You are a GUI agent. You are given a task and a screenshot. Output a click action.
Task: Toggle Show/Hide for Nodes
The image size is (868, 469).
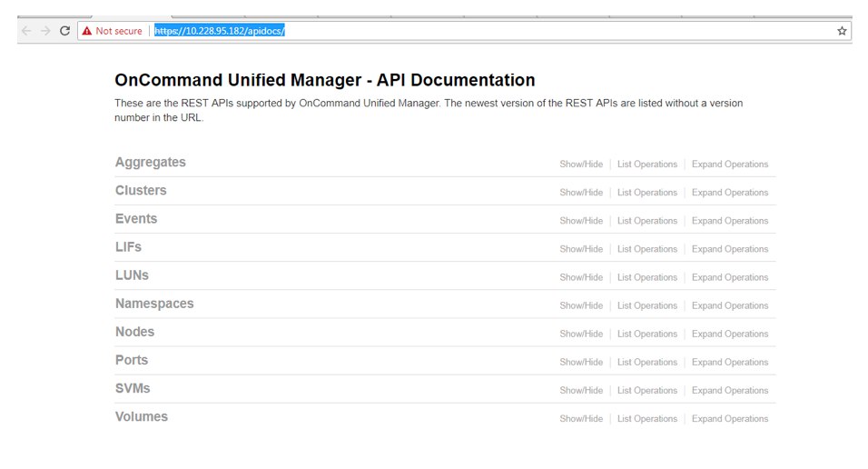pyautogui.click(x=581, y=334)
